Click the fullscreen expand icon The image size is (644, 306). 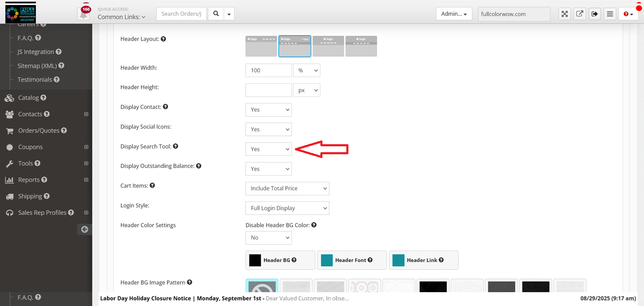tap(565, 14)
